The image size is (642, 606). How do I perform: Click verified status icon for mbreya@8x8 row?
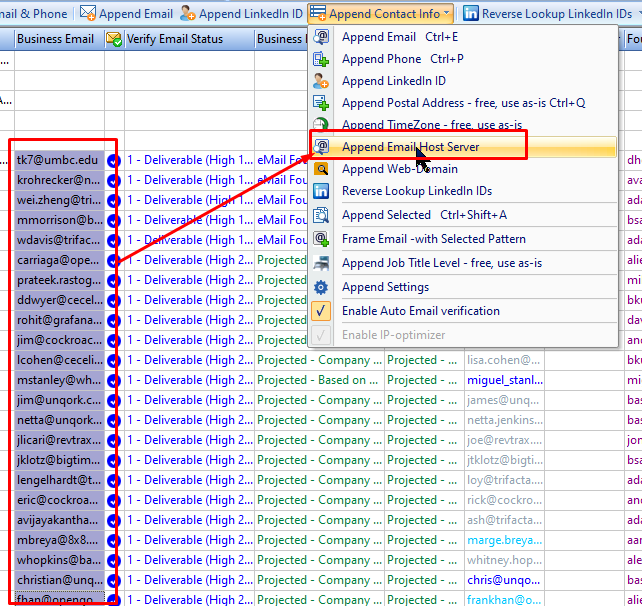point(113,540)
